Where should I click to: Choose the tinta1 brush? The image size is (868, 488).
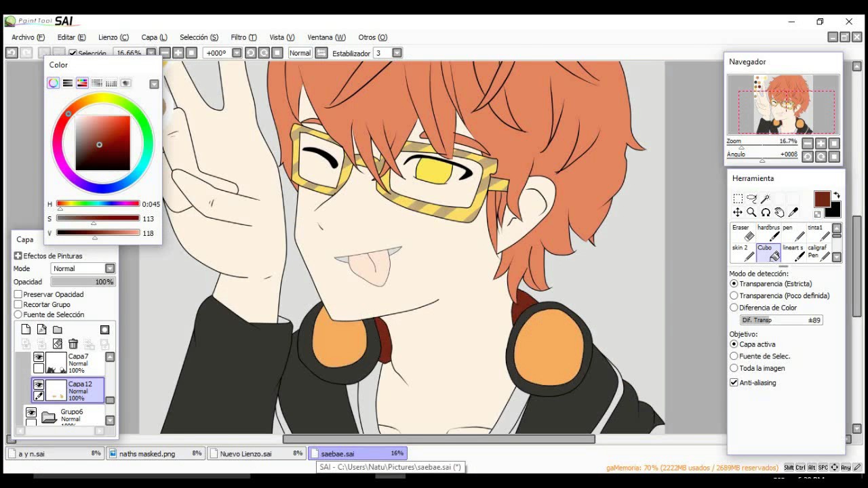click(x=818, y=232)
